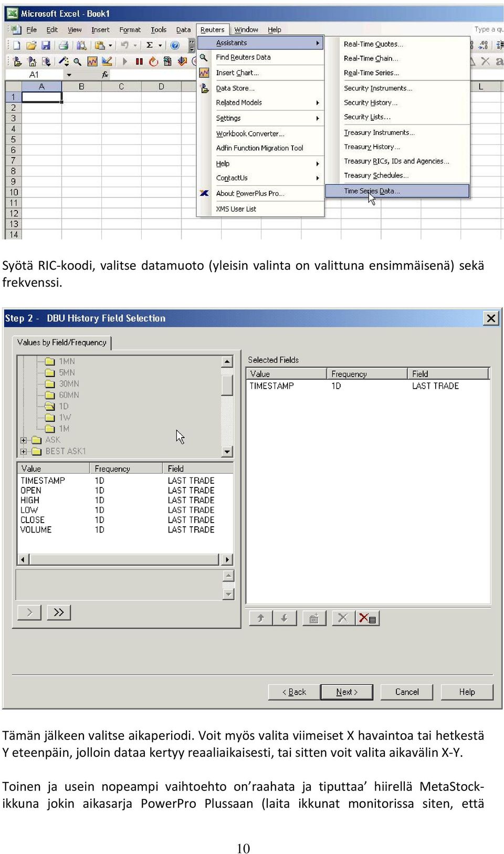Expand the Settings submenu in Reuters menu

[318, 119]
